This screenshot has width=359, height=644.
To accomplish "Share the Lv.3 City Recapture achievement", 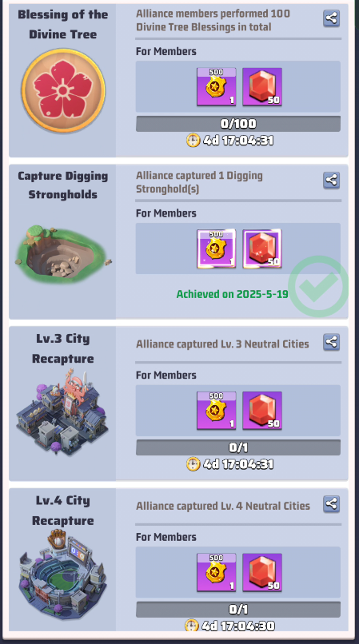I will click(332, 342).
